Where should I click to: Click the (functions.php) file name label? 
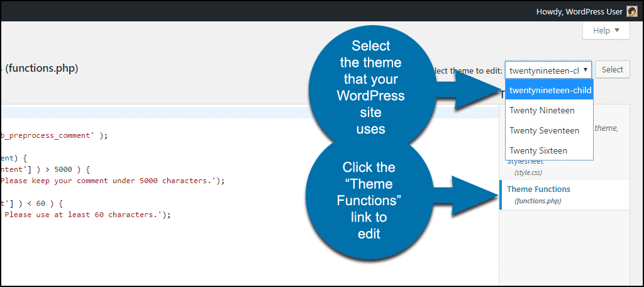538,201
